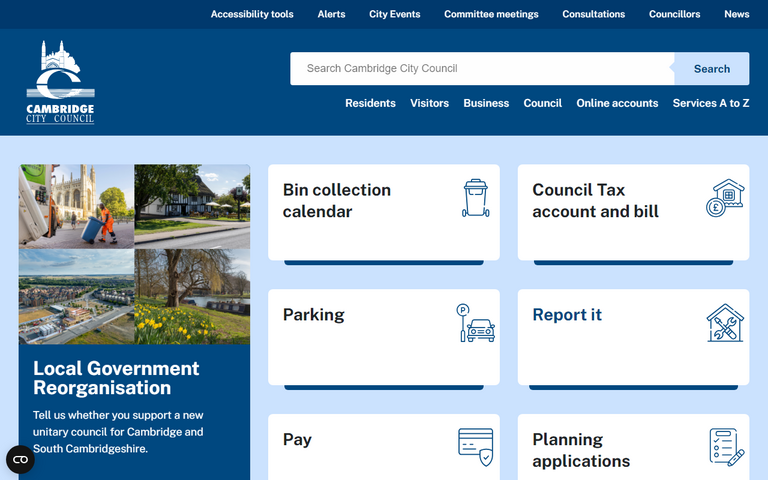Open the cookie settings icon
This screenshot has width=768, height=480.
tap(20, 459)
